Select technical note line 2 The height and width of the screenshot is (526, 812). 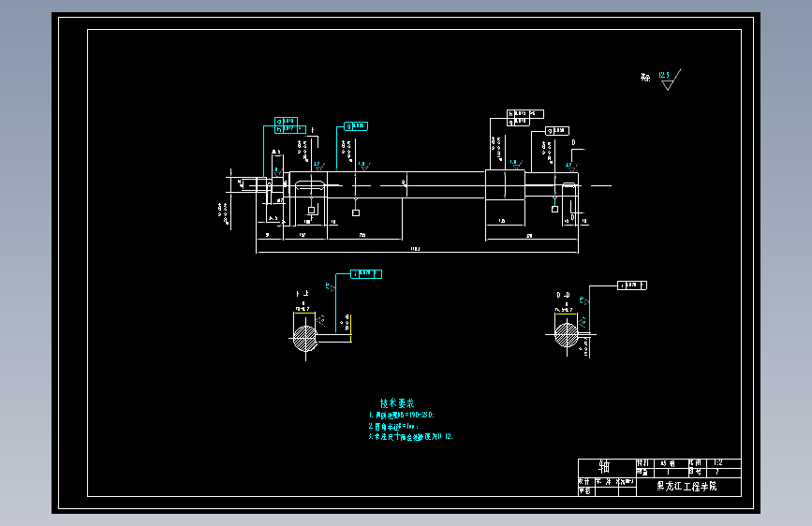click(x=393, y=427)
